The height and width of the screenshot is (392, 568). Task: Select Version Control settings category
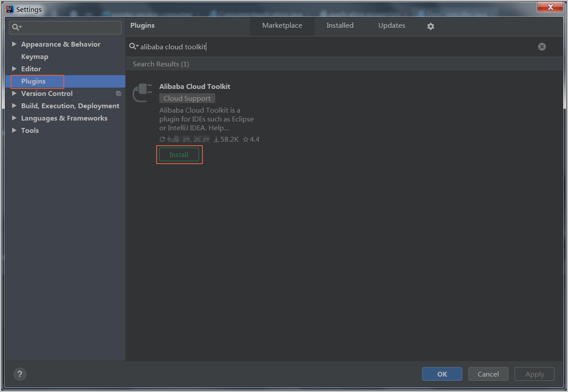tap(47, 94)
